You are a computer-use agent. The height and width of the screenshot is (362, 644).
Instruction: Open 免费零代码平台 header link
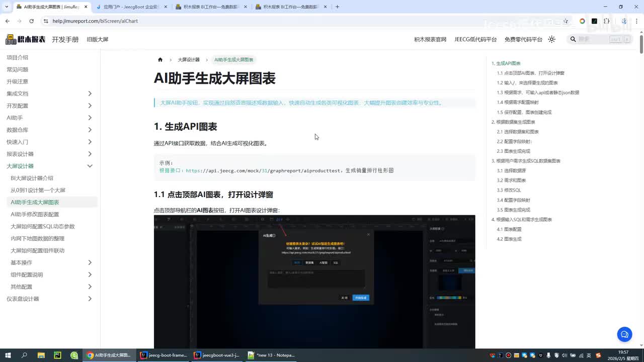pos(523,39)
